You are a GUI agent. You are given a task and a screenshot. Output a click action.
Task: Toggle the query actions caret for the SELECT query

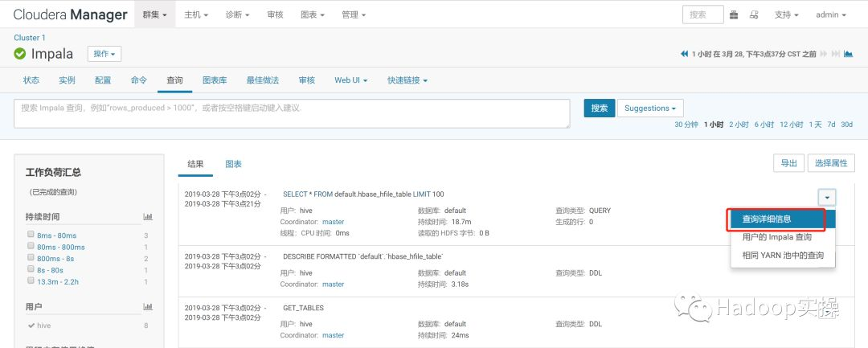(826, 197)
